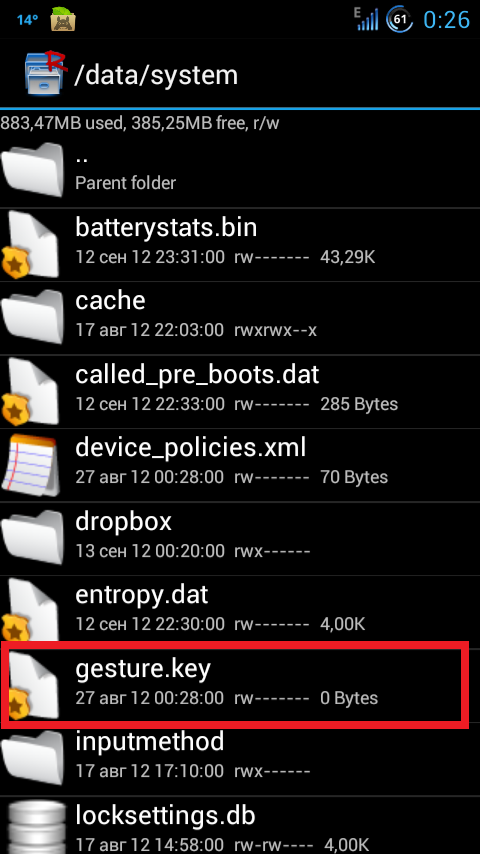This screenshot has height=854, width=480.
Task: Tap the batterystats.bin file icon
Action: tap(31, 244)
